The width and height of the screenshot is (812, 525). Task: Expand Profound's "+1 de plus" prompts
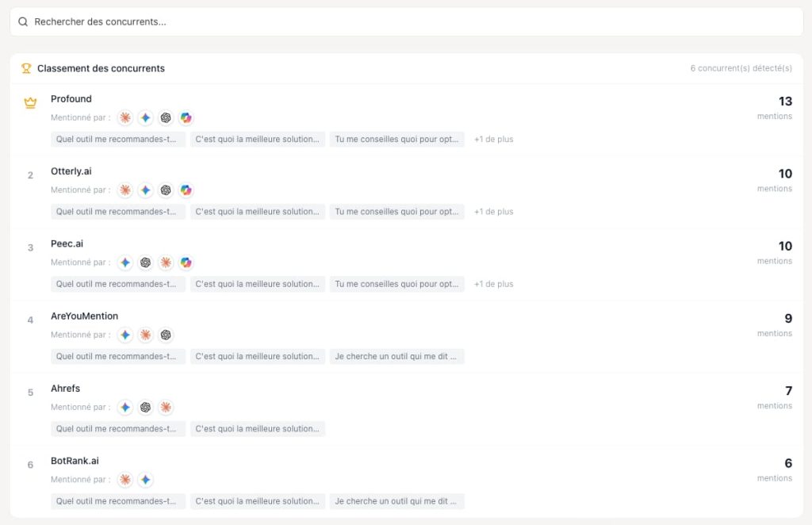[x=493, y=140]
